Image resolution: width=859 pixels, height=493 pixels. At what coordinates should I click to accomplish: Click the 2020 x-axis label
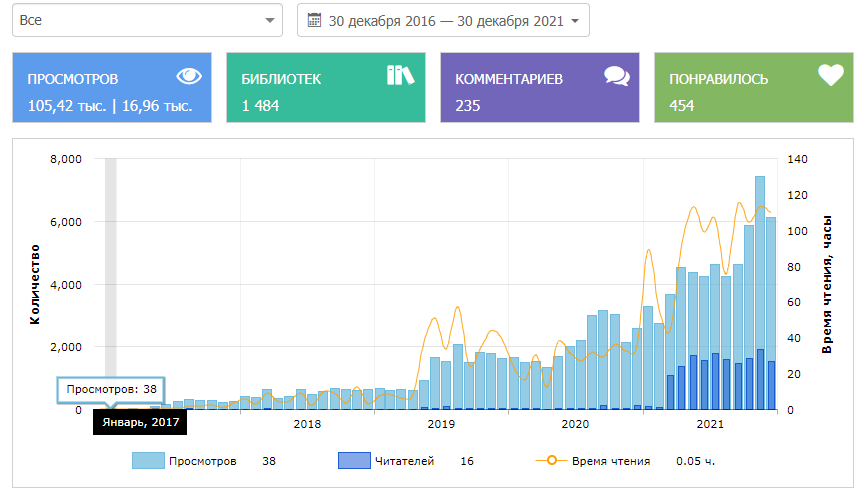[x=575, y=424]
